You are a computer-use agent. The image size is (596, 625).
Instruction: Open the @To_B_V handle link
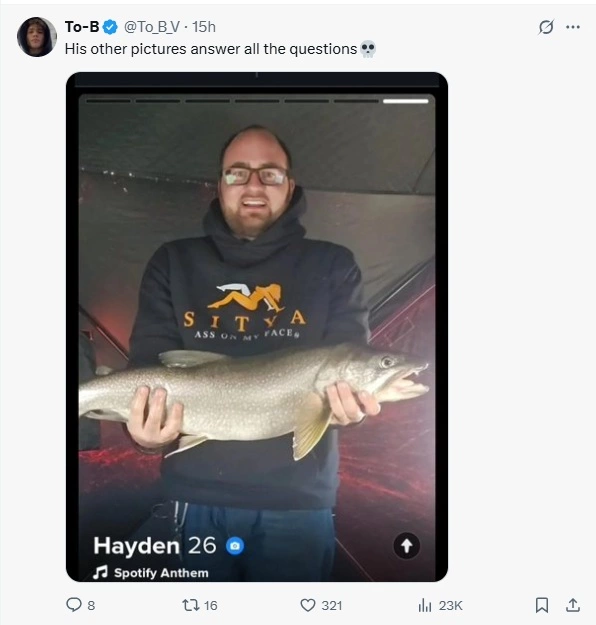tap(152, 27)
